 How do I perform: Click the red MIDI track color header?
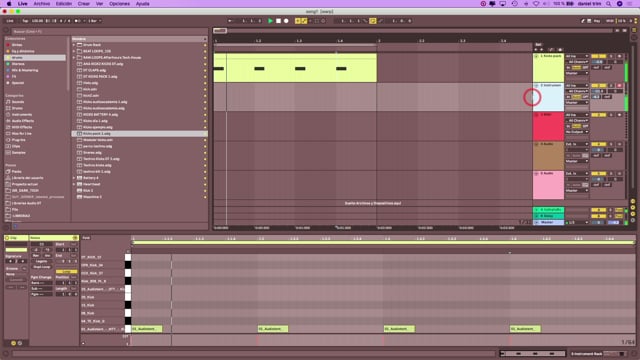pyautogui.click(x=548, y=127)
